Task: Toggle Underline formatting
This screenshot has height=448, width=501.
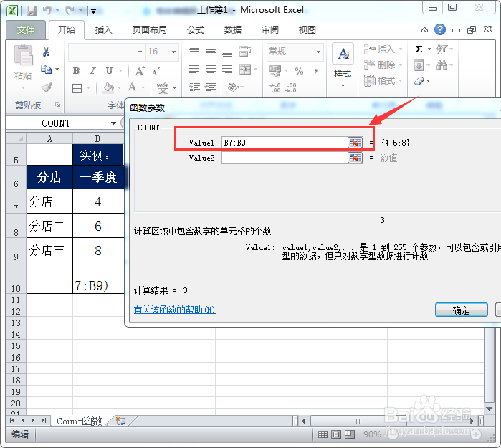Action: [x=109, y=71]
